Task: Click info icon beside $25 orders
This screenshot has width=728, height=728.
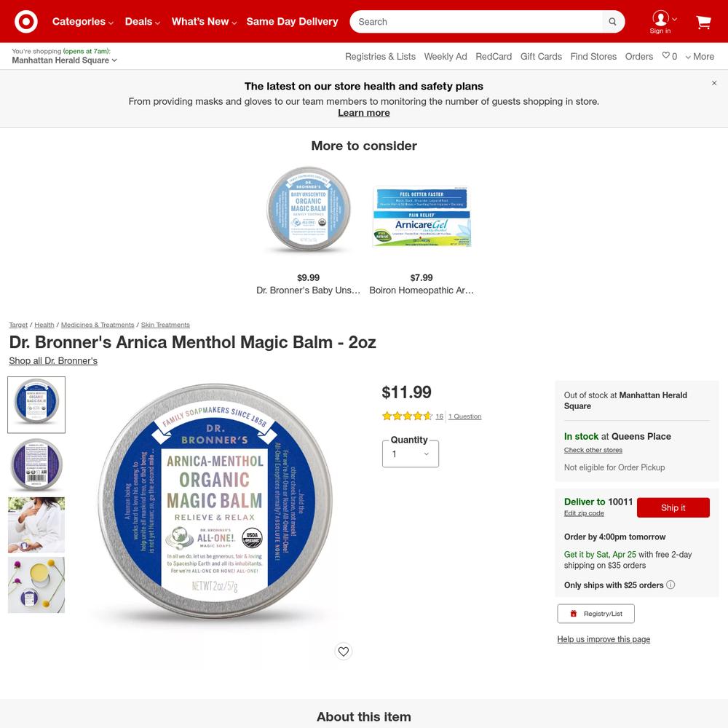Action: (670, 585)
